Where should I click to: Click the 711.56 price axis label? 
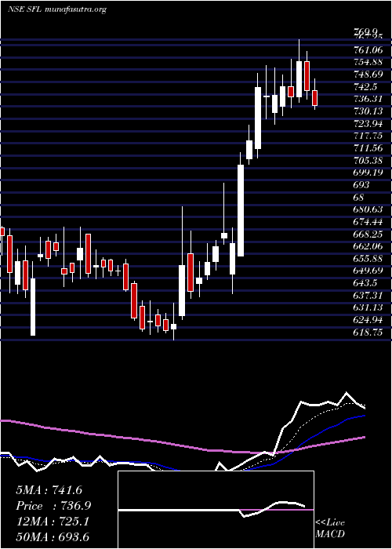tap(368, 148)
